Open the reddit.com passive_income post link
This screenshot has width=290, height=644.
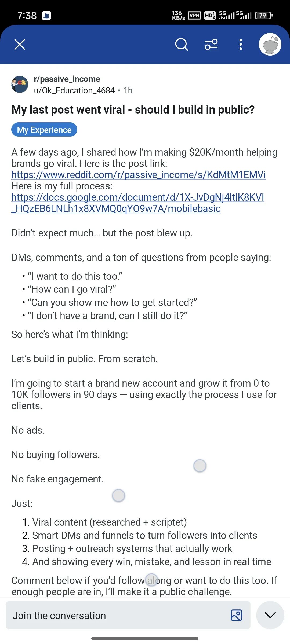pyautogui.click(x=139, y=175)
